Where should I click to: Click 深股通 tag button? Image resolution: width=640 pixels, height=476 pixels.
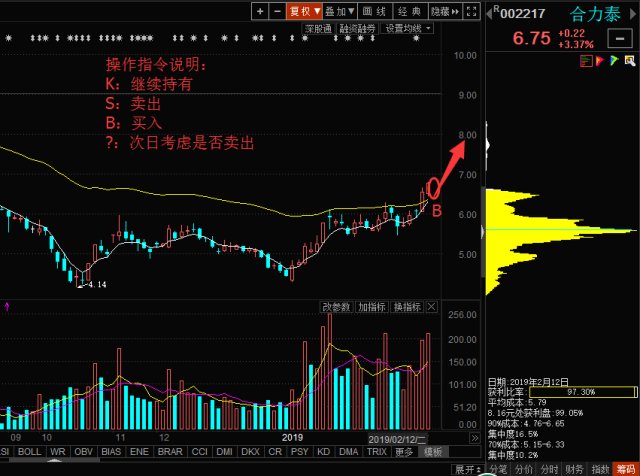pos(318,29)
